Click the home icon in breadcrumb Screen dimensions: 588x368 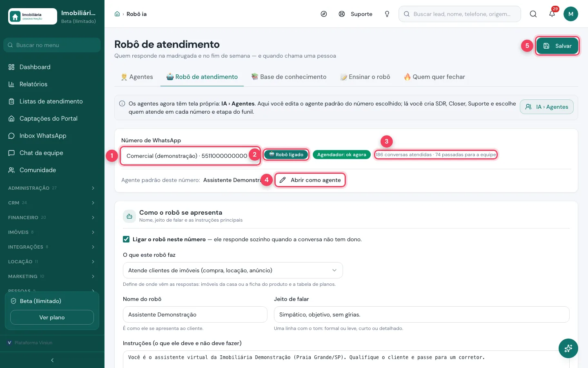[x=117, y=14]
